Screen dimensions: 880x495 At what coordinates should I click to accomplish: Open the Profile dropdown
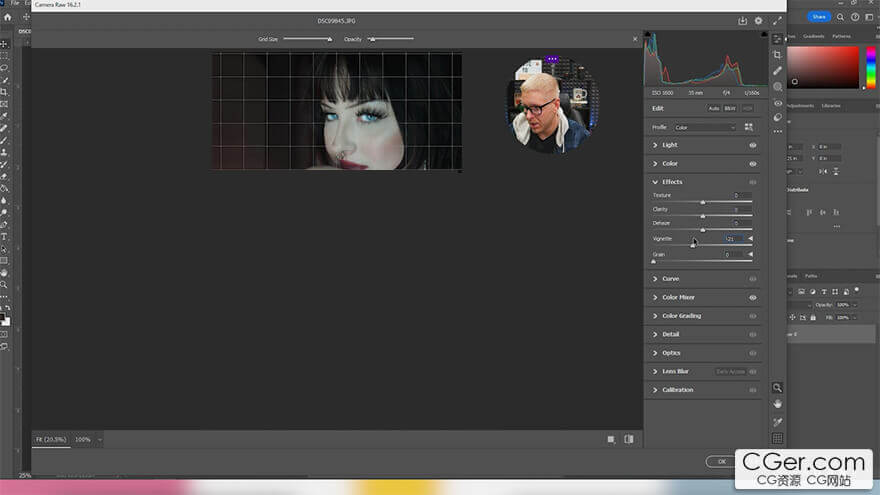pos(704,127)
